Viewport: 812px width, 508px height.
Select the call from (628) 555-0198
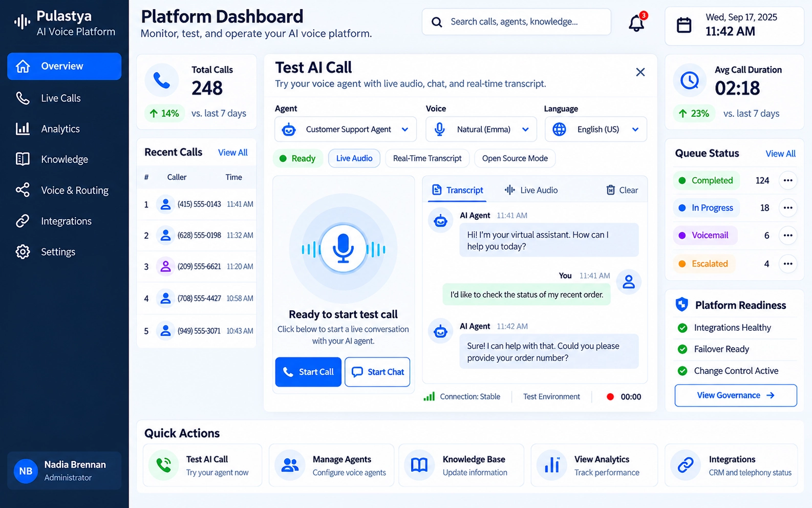pyautogui.click(x=197, y=236)
